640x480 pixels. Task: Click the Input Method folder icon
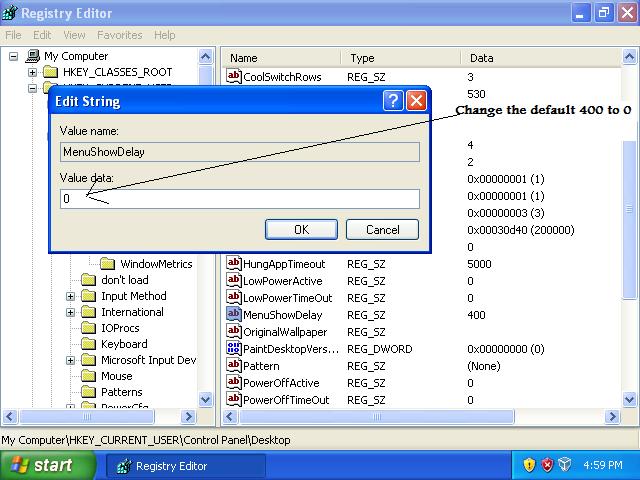(x=89, y=296)
